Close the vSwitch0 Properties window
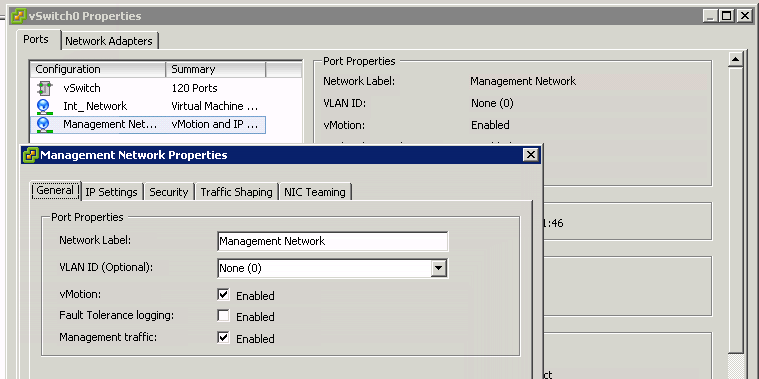The height and width of the screenshot is (379, 759). coord(744,16)
